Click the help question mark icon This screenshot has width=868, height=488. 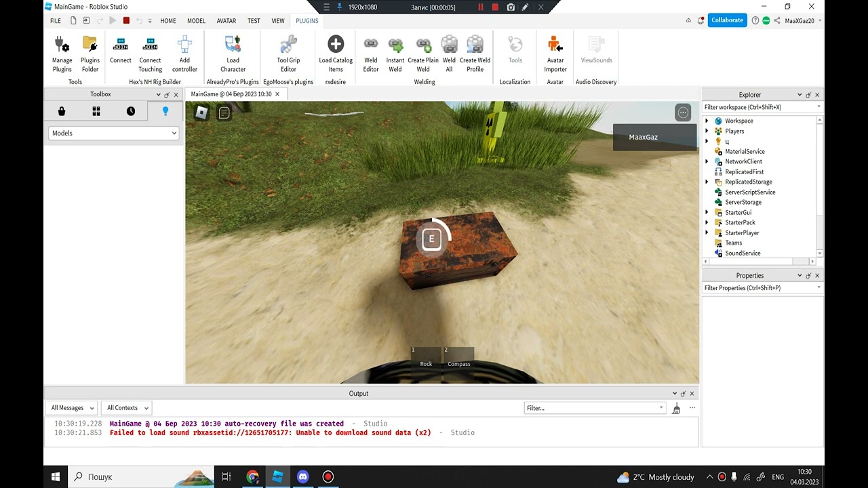pos(755,20)
